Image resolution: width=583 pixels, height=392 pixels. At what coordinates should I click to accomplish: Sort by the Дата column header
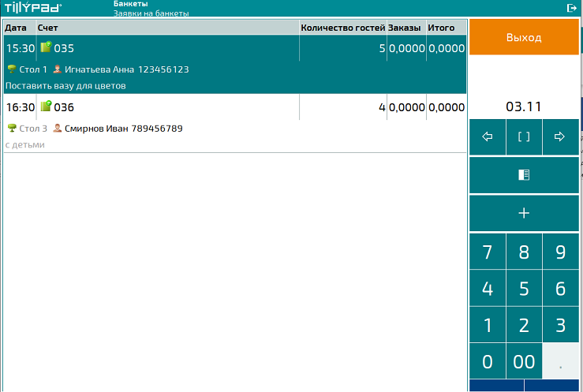(x=16, y=28)
